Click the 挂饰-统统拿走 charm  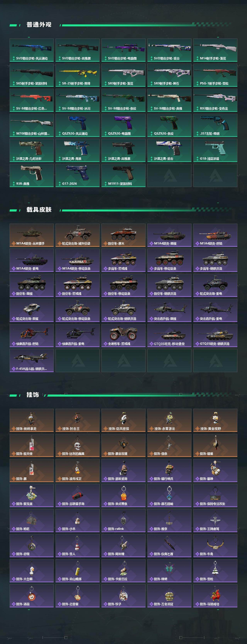31,420
